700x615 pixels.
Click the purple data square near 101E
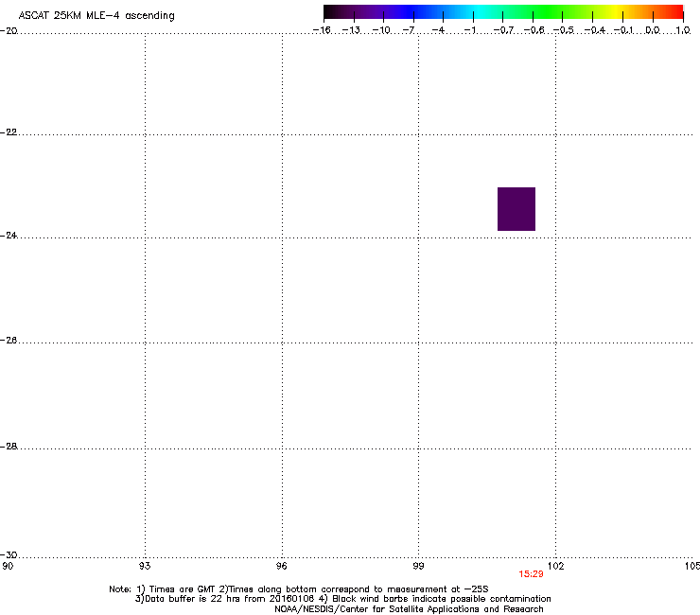[516, 209]
